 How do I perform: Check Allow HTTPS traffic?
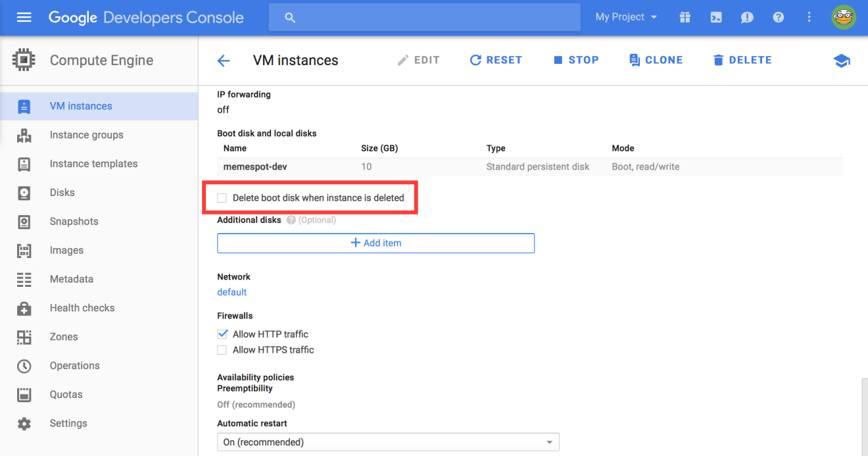(x=222, y=350)
